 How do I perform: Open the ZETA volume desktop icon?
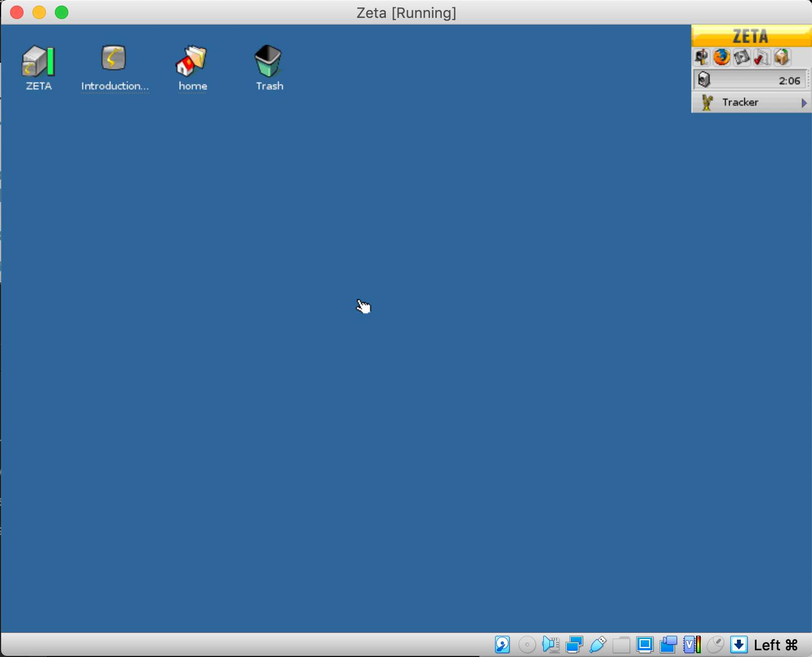(38, 62)
